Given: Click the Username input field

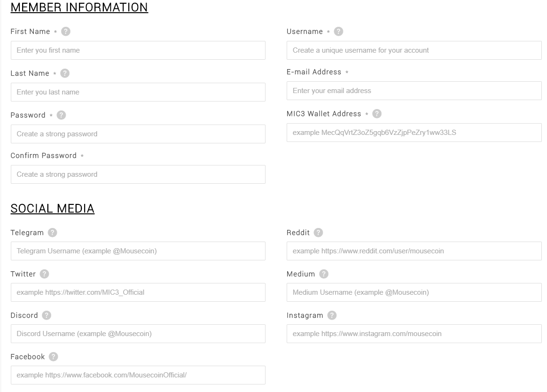Looking at the screenshot, I should click(414, 50).
